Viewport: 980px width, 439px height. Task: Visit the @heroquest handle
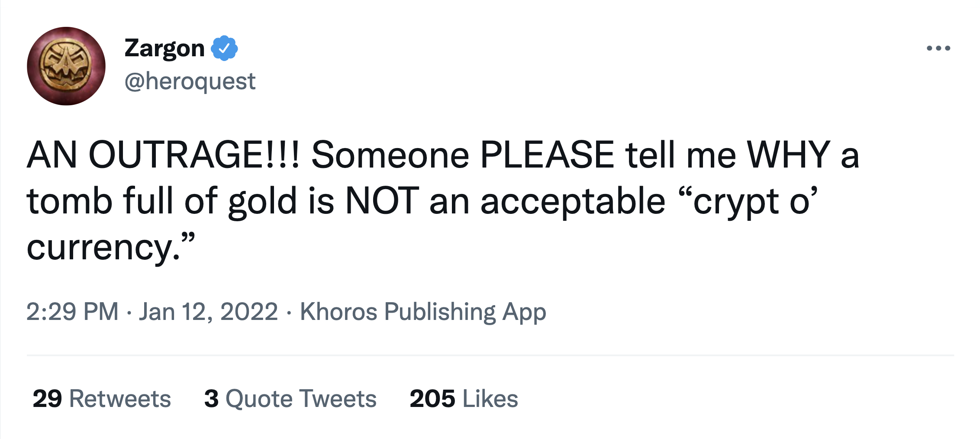tap(190, 81)
